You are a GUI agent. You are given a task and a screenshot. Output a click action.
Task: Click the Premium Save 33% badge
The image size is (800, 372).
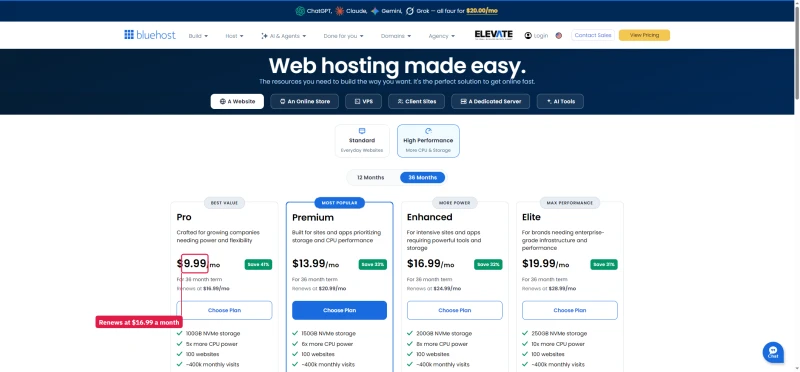point(373,264)
